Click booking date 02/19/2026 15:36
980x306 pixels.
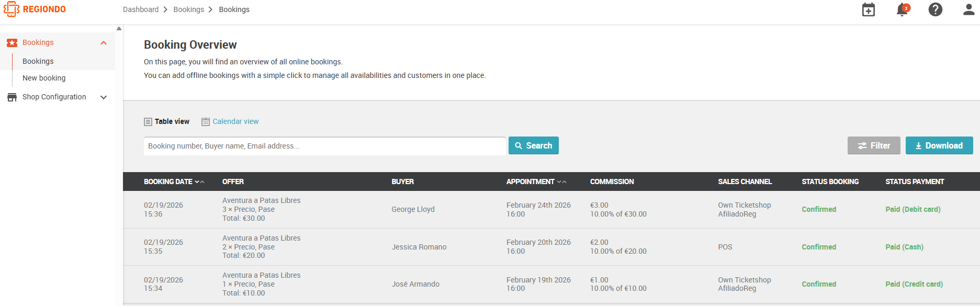click(163, 209)
